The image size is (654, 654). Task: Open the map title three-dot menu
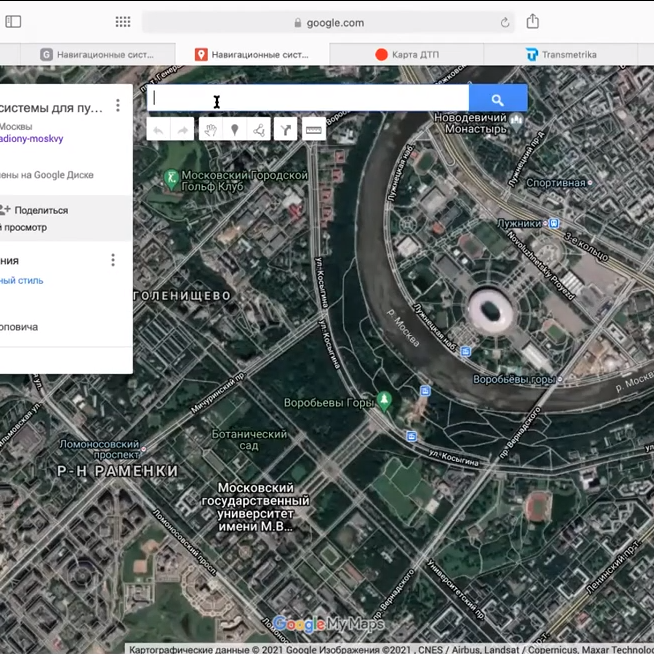point(118,105)
